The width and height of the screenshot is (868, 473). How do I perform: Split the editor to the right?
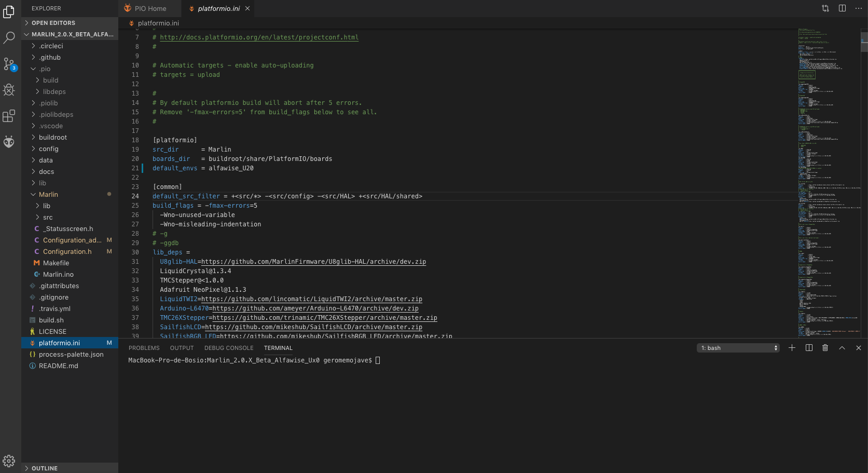pos(842,8)
